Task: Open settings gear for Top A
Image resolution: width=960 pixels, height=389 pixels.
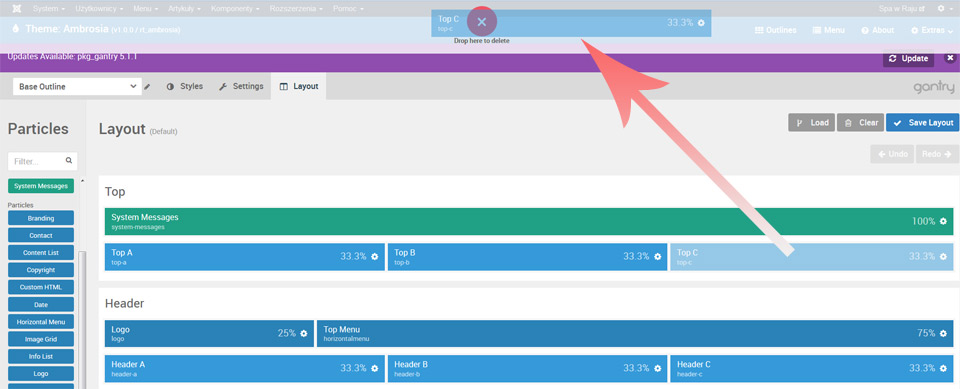Action: point(374,257)
